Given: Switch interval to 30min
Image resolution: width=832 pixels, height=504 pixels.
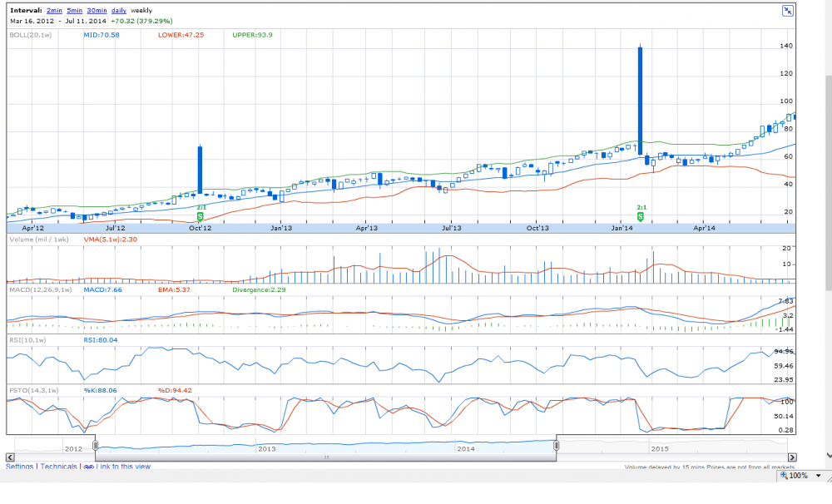Looking at the screenshot, I should pos(97,10).
